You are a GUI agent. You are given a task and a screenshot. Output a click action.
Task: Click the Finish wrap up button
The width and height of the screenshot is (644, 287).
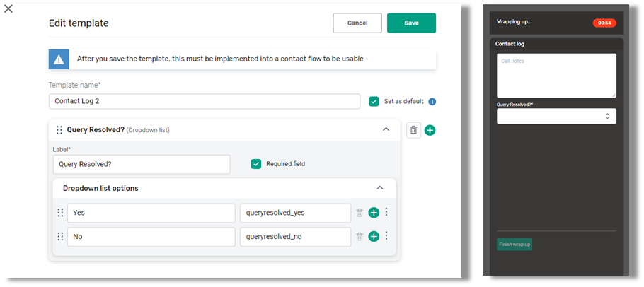514,245
